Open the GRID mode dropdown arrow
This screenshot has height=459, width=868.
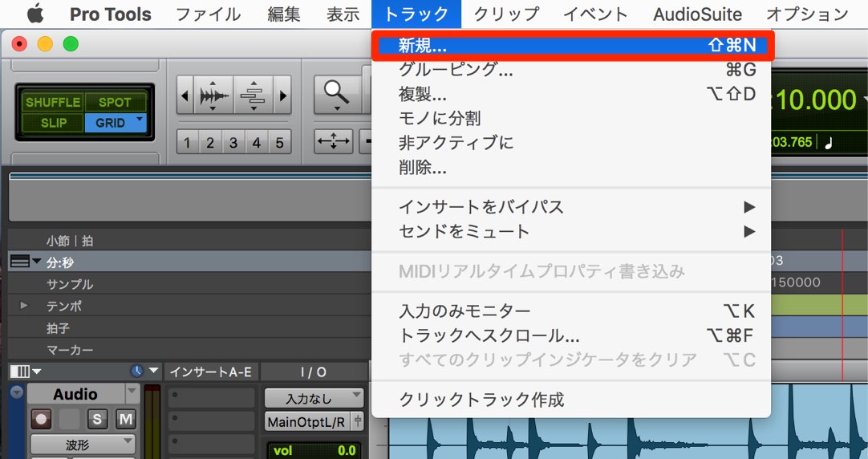(x=140, y=119)
